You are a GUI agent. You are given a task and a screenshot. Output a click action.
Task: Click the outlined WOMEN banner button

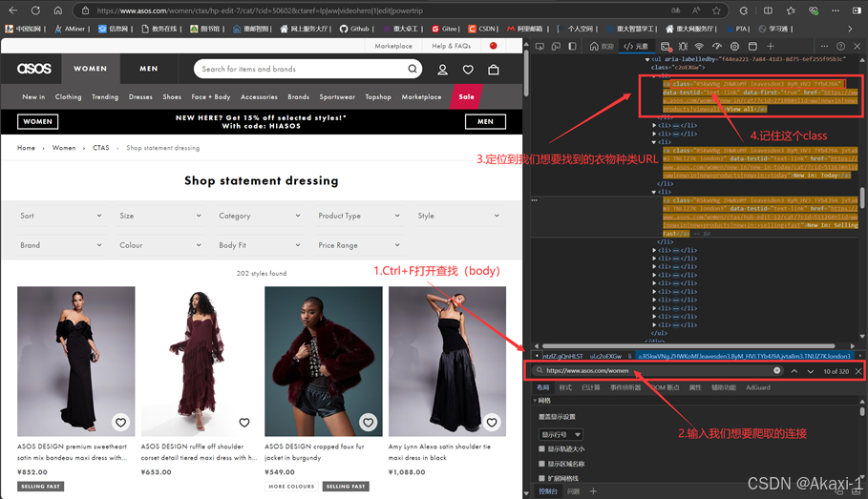point(37,122)
